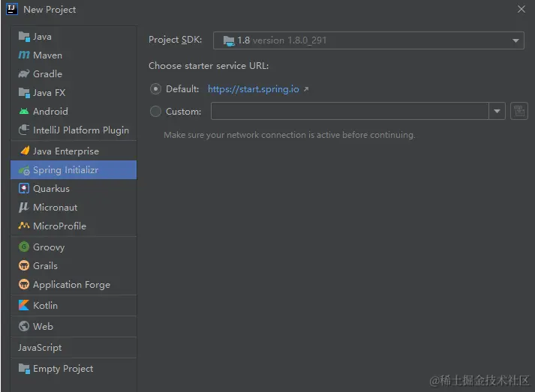Choose the Quarkus project type label
This screenshot has width=535, height=392.
(x=51, y=188)
